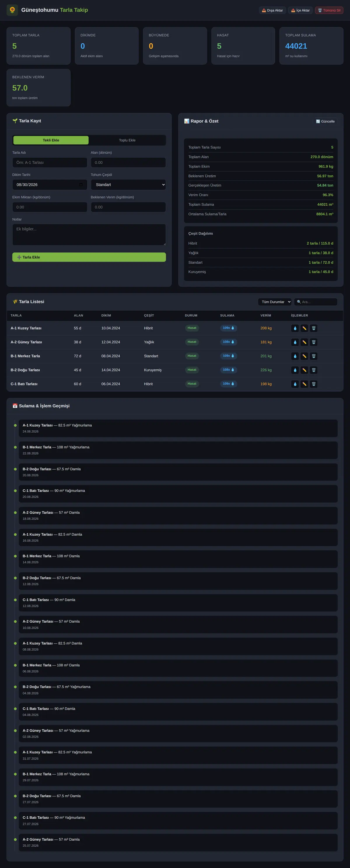Click the Ekim Miktarı input field

click(x=50, y=207)
